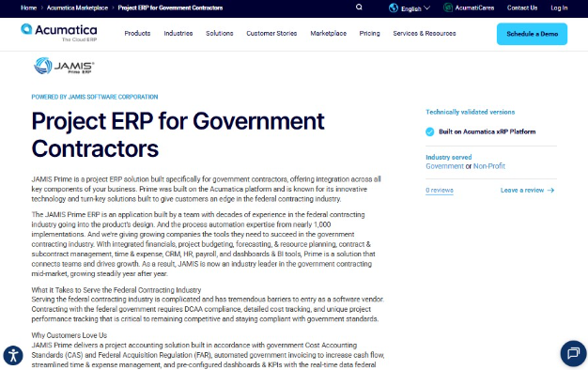Open the Products menu

click(137, 34)
